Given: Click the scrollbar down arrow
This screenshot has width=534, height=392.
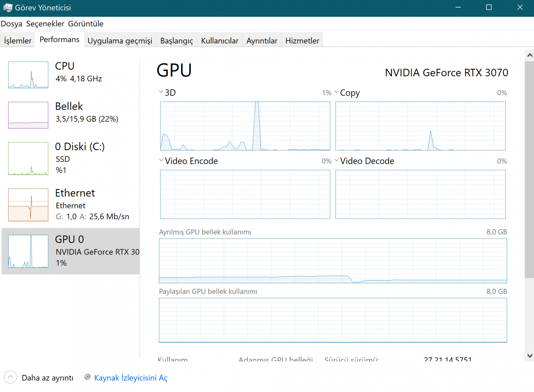Looking at the screenshot, I should tap(530, 356).
